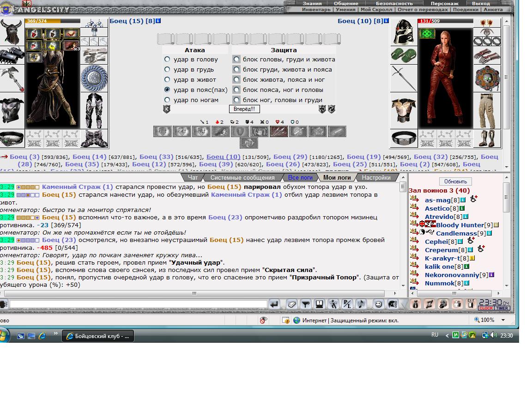Click the round shield equipment slot
Screen dimensions: 532x399
point(94,79)
